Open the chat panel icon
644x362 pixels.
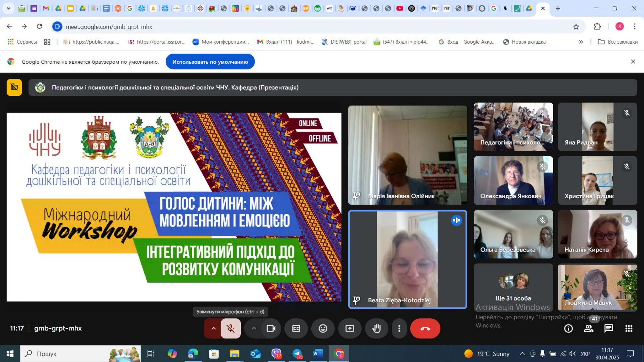(x=609, y=328)
